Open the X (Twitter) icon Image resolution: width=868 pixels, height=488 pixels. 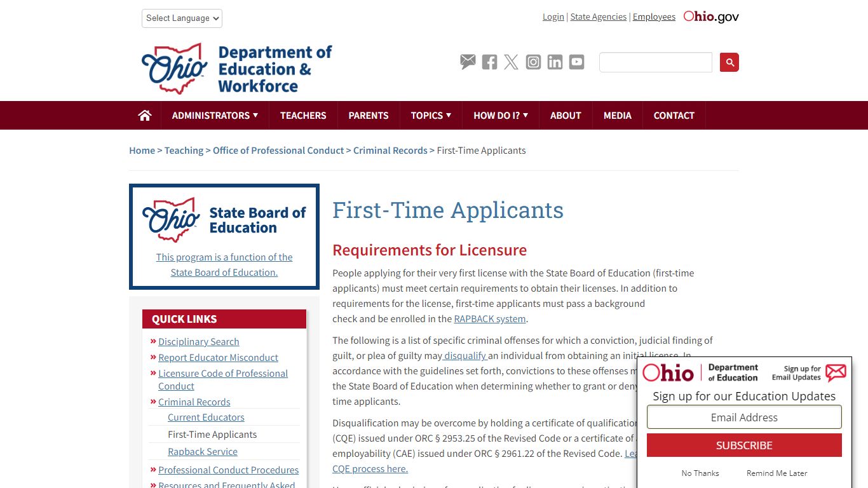[x=512, y=62]
